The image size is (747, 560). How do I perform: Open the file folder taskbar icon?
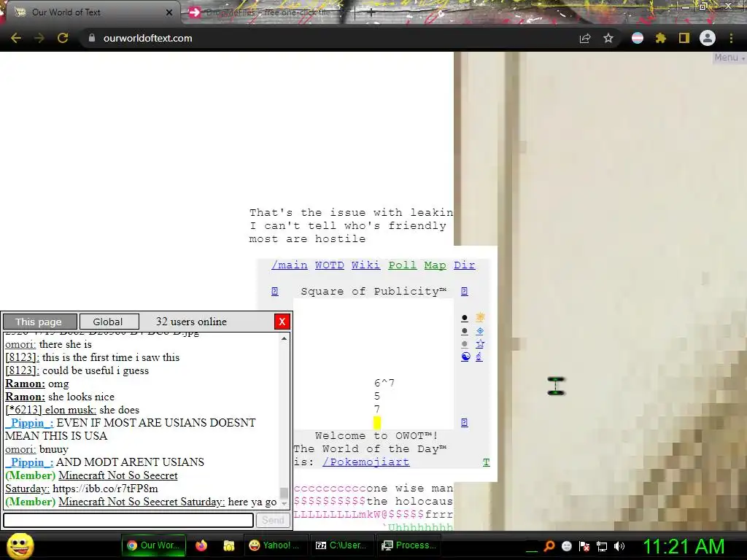pos(229,545)
